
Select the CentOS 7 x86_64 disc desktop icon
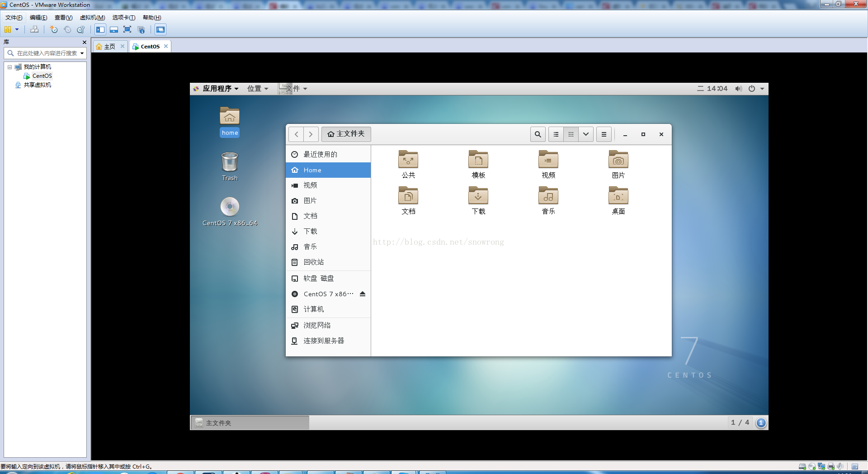(230, 211)
